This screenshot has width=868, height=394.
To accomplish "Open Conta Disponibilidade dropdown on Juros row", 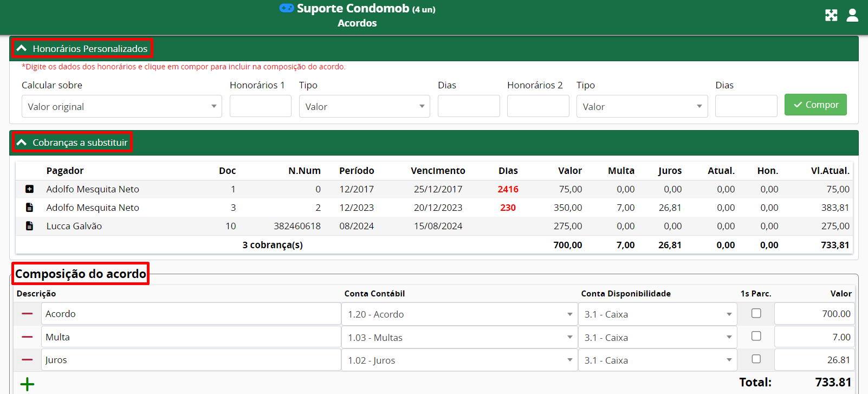I will [657, 360].
